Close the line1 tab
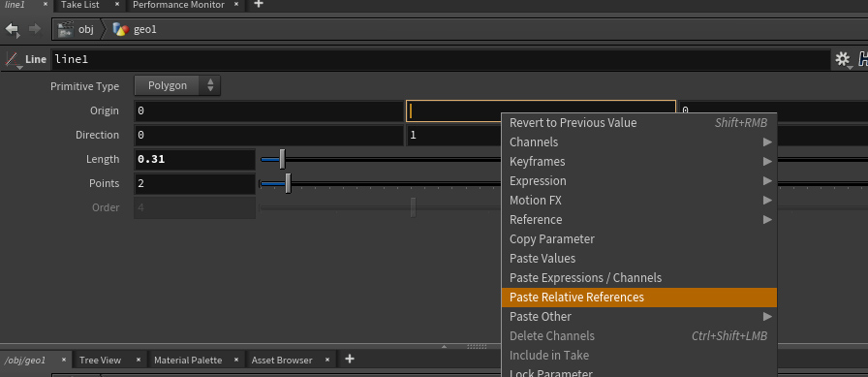The image size is (868, 377). [x=46, y=5]
